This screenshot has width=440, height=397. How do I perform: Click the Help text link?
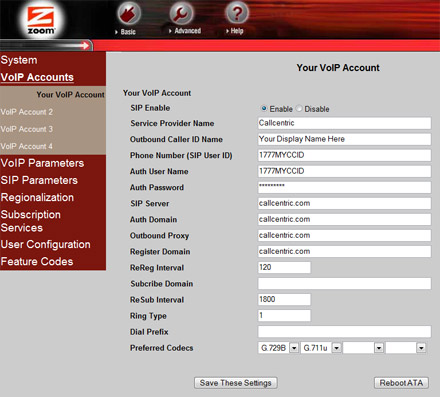click(x=237, y=31)
